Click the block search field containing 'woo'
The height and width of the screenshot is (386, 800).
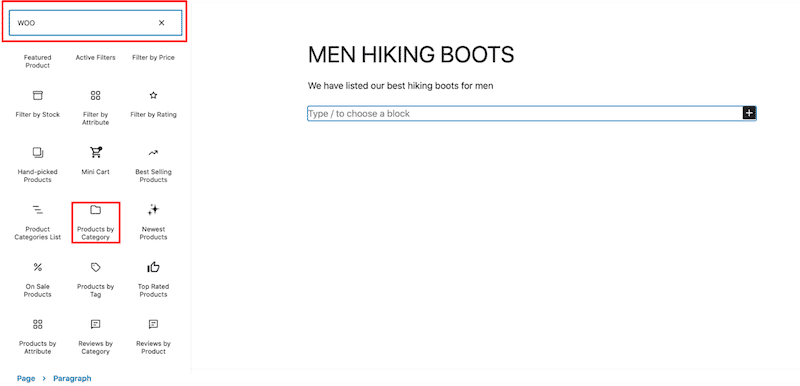click(x=95, y=23)
